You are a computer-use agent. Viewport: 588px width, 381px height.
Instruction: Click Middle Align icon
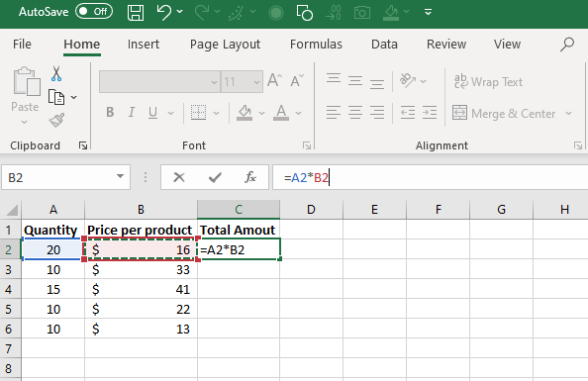[x=355, y=80]
